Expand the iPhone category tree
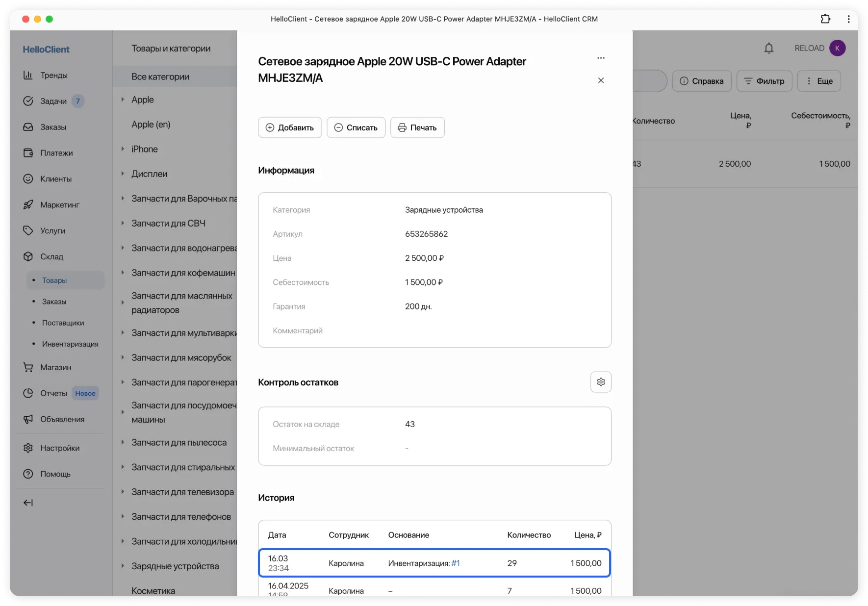 [123, 149]
